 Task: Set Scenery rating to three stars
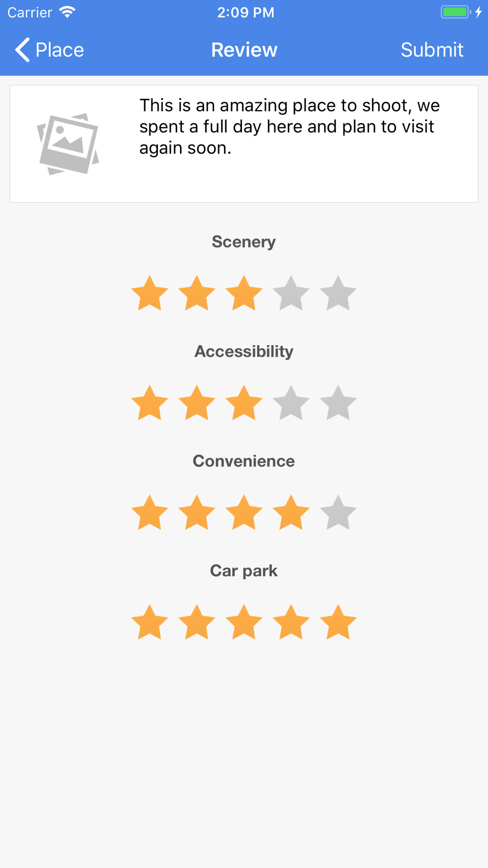(244, 293)
